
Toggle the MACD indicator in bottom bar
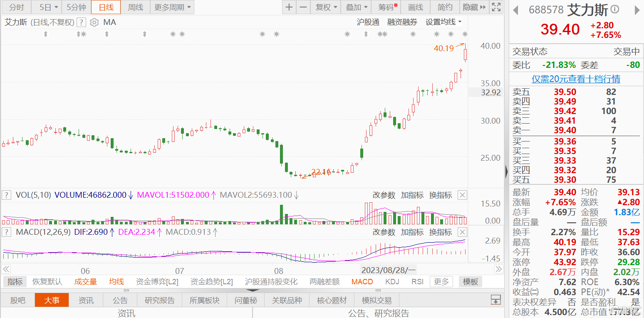(x=362, y=282)
